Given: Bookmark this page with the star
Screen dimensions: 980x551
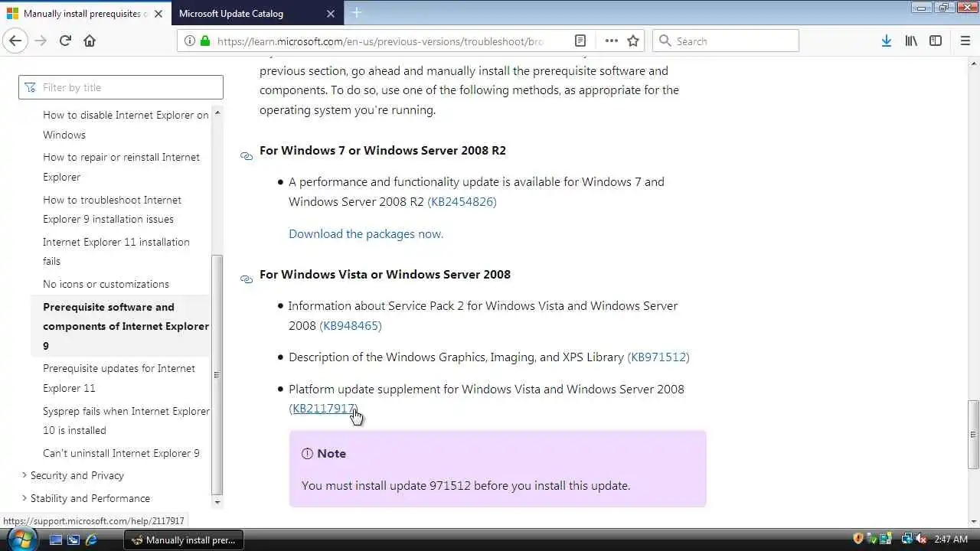Looking at the screenshot, I should (x=633, y=41).
